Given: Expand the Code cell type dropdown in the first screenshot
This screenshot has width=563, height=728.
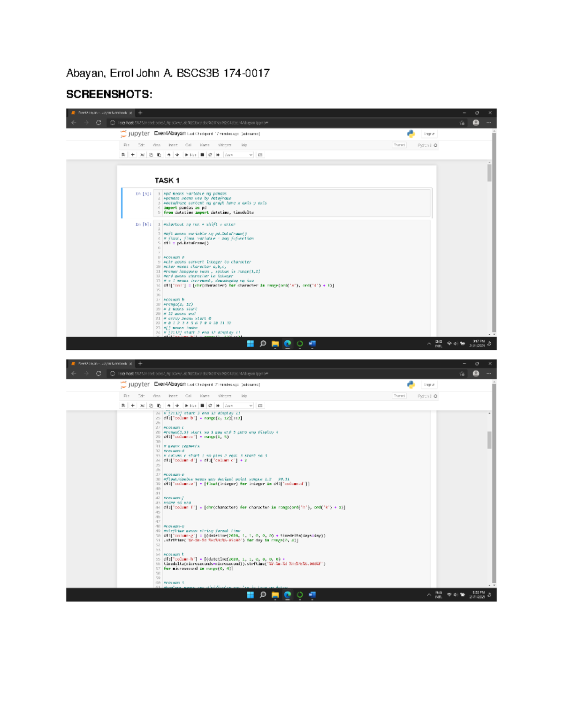Looking at the screenshot, I should point(238,155).
